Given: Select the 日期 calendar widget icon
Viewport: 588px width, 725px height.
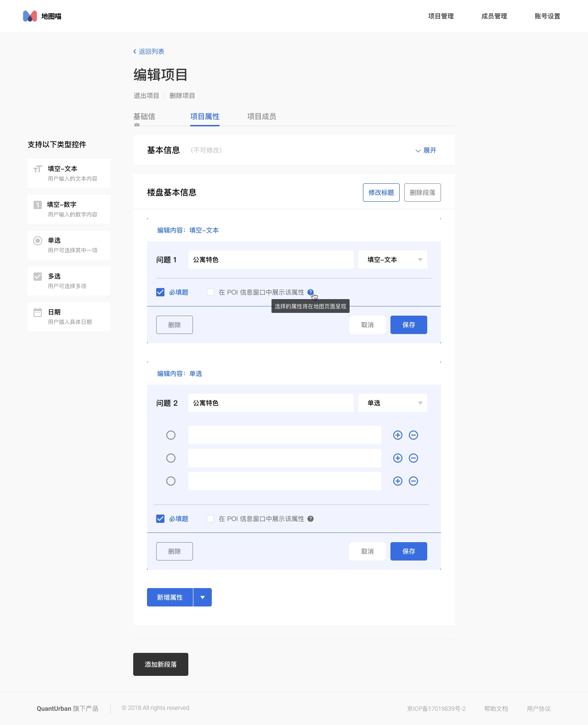Looking at the screenshot, I should click(38, 312).
